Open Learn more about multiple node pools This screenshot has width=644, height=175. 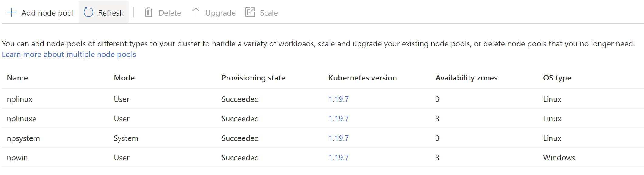pos(69,54)
